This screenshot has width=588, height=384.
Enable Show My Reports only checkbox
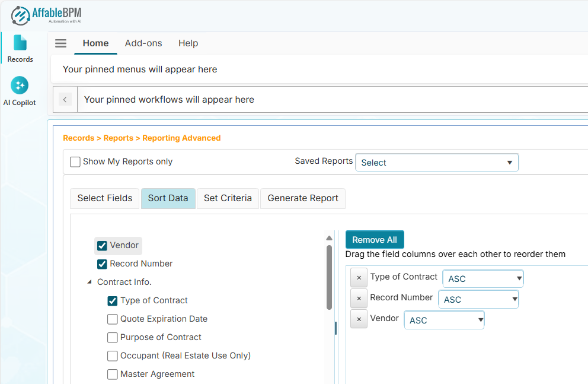tap(75, 161)
